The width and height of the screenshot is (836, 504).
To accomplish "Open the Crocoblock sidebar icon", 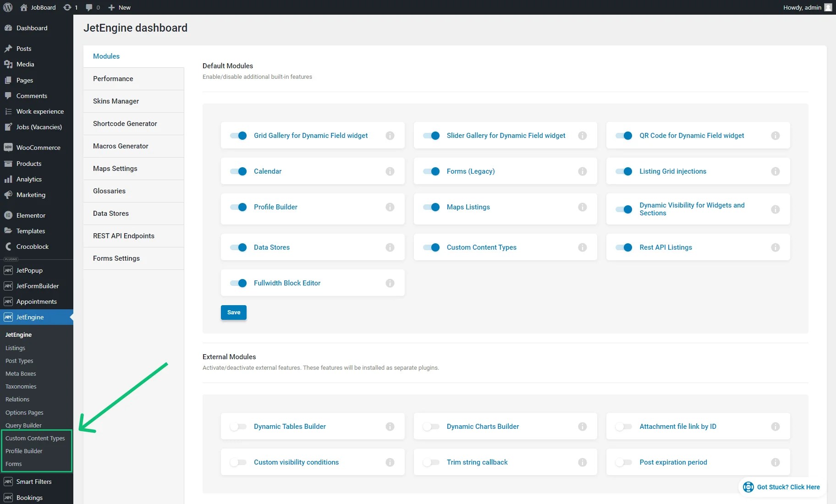I will pyautogui.click(x=9, y=247).
